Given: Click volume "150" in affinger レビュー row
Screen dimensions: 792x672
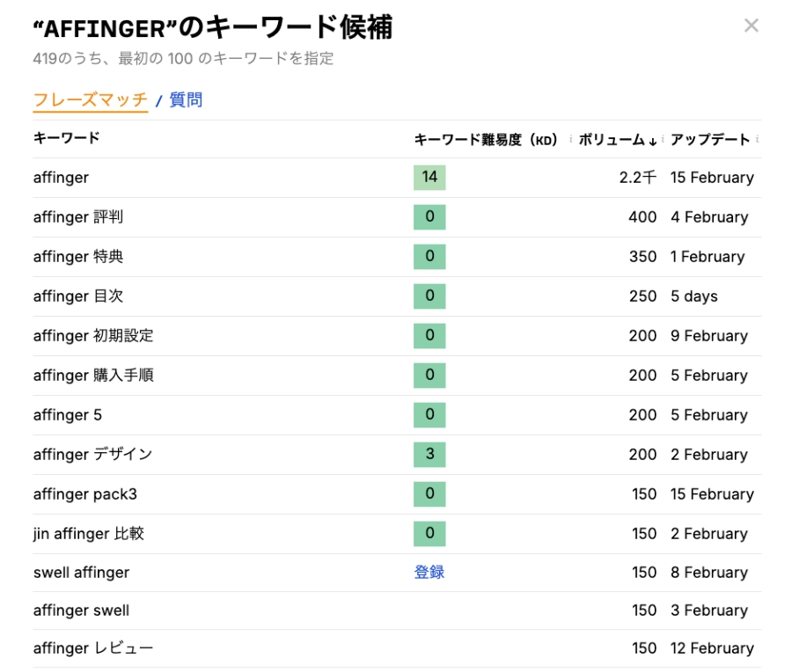Looking at the screenshot, I should 644,648.
